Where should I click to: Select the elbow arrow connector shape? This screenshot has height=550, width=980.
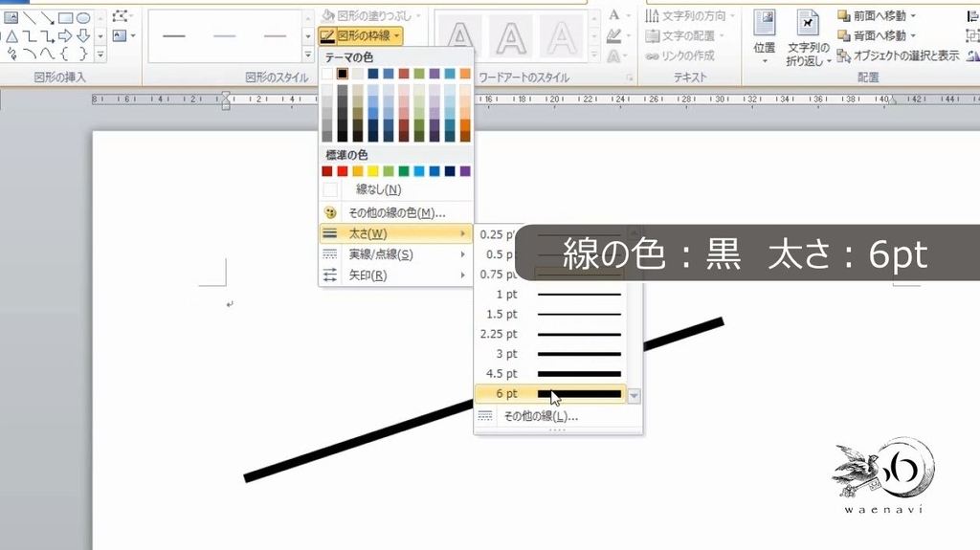pyautogui.click(x=47, y=35)
